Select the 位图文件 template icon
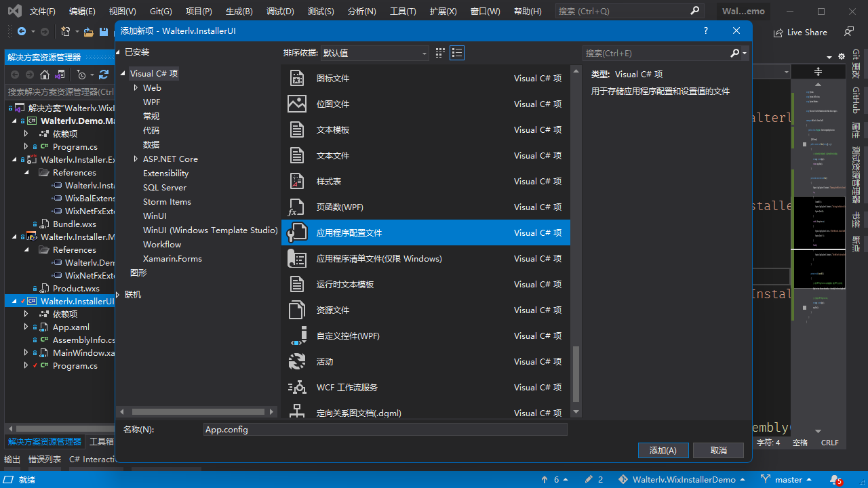 pos(297,104)
